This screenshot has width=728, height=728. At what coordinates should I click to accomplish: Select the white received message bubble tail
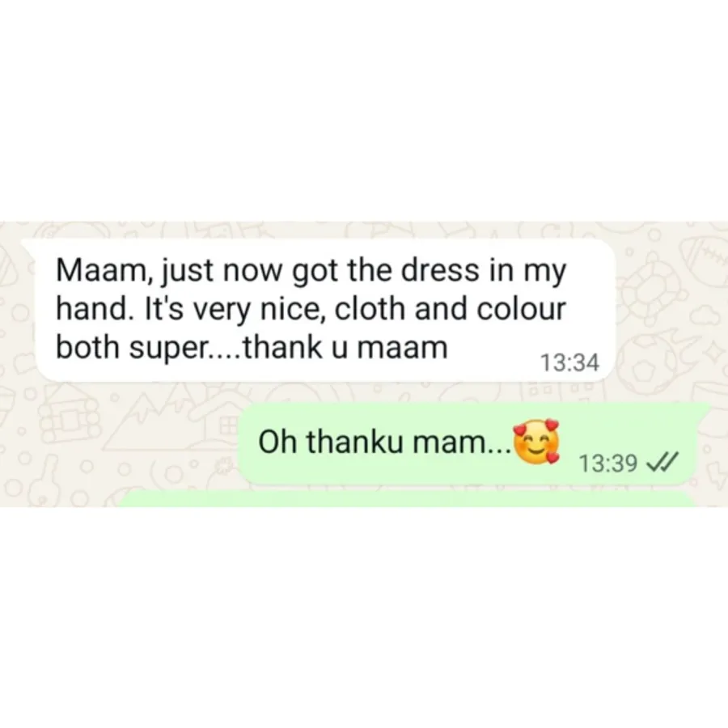click(x=29, y=246)
